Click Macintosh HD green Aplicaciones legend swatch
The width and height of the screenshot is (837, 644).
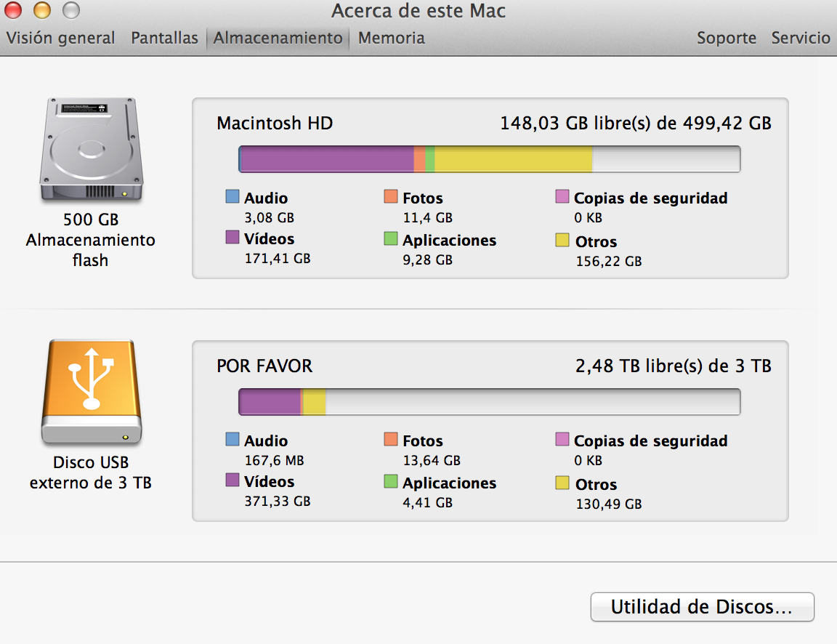pos(391,238)
